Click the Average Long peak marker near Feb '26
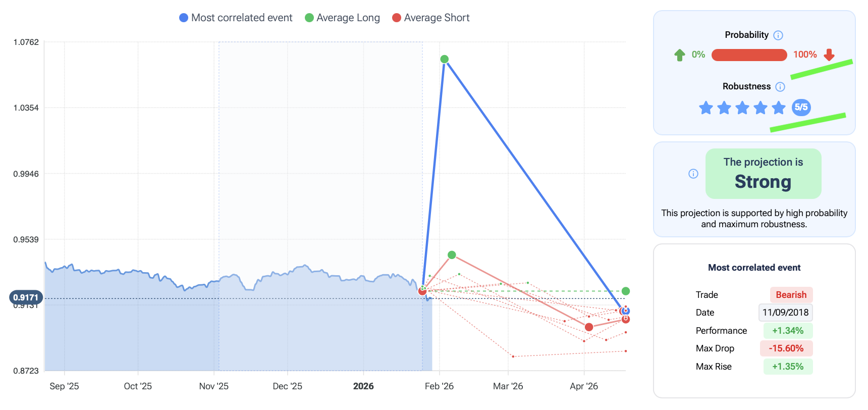The height and width of the screenshot is (410, 868). tap(452, 255)
